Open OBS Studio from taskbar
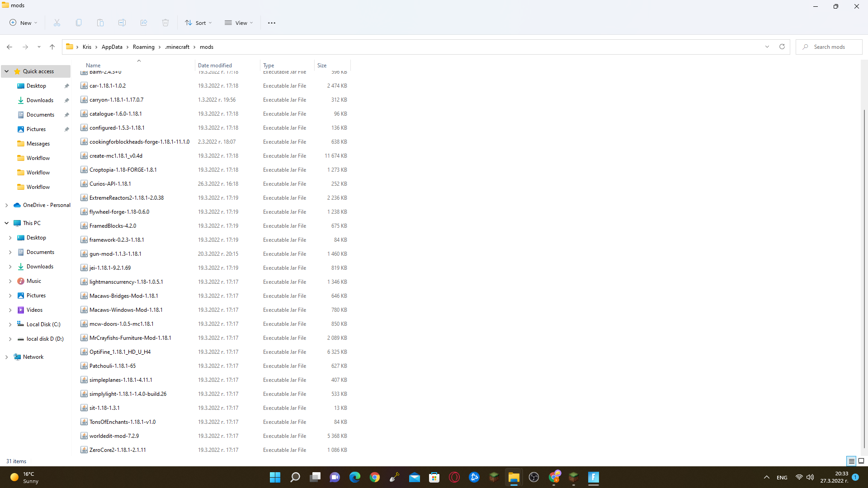The height and width of the screenshot is (488, 868). tap(534, 477)
